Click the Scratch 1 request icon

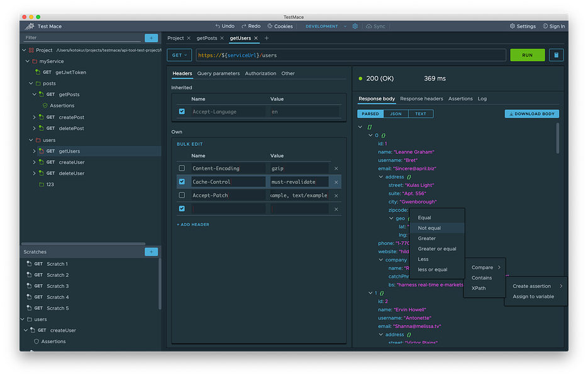[29, 264]
